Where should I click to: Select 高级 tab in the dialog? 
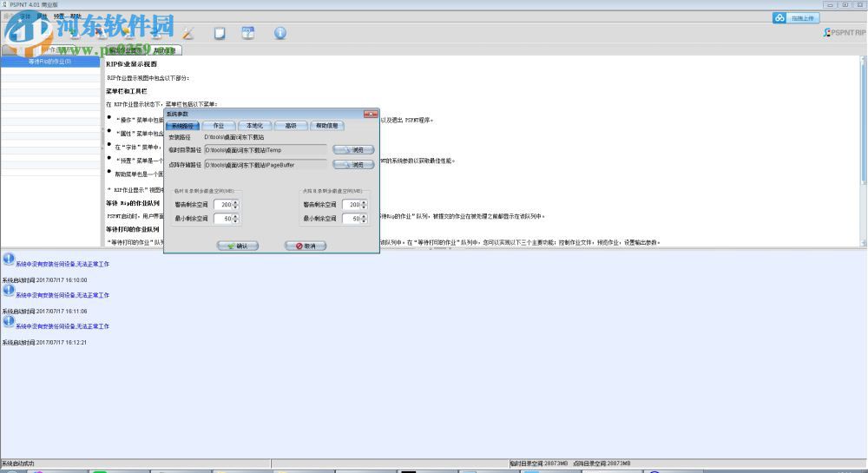[291, 126]
